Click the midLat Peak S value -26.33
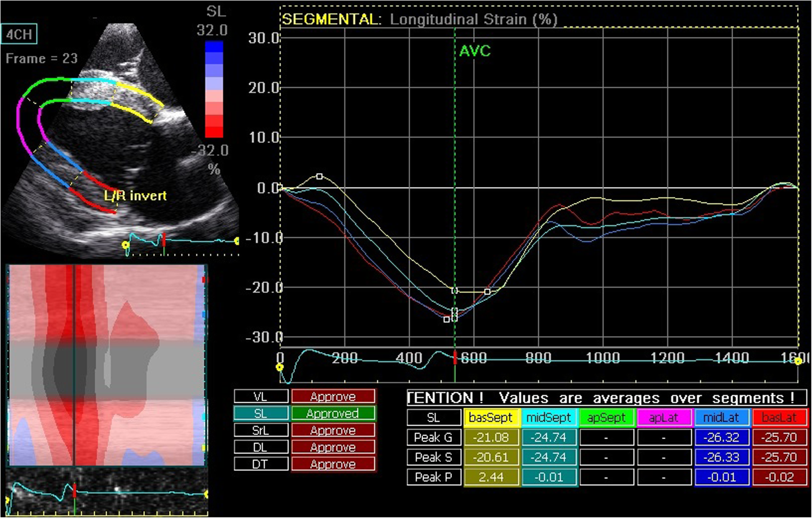 click(721, 457)
